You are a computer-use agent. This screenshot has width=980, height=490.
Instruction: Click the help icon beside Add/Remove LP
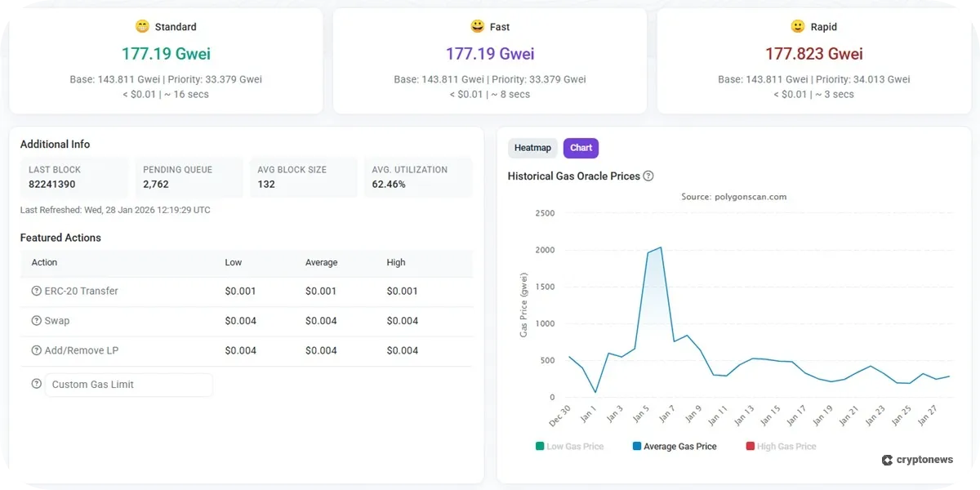pyautogui.click(x=36, y=350)
